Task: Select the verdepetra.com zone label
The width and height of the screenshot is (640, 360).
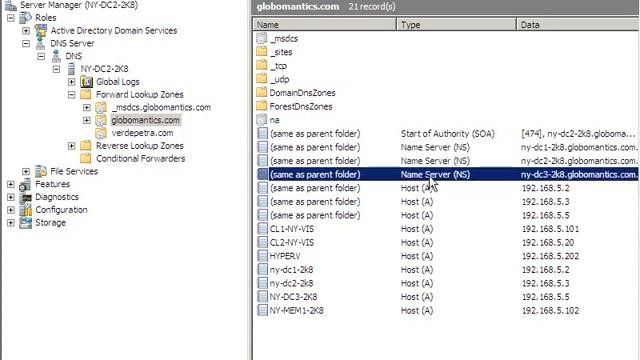Action: tap(142, 133)
